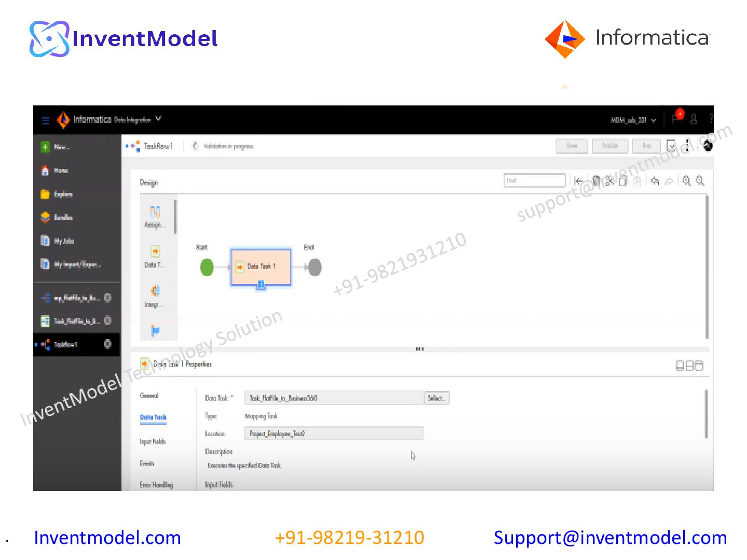Viewport: 747px width, 560px height.
Task: Click New in the left sidebar
Action: [56, 147]
